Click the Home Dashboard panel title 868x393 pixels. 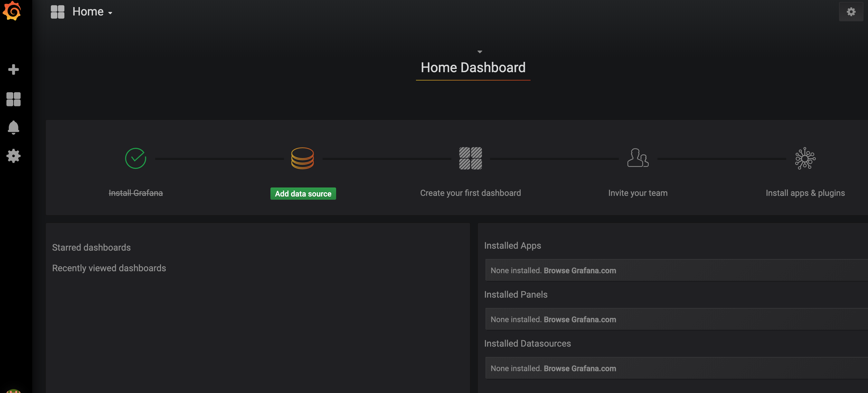[473, 67]
